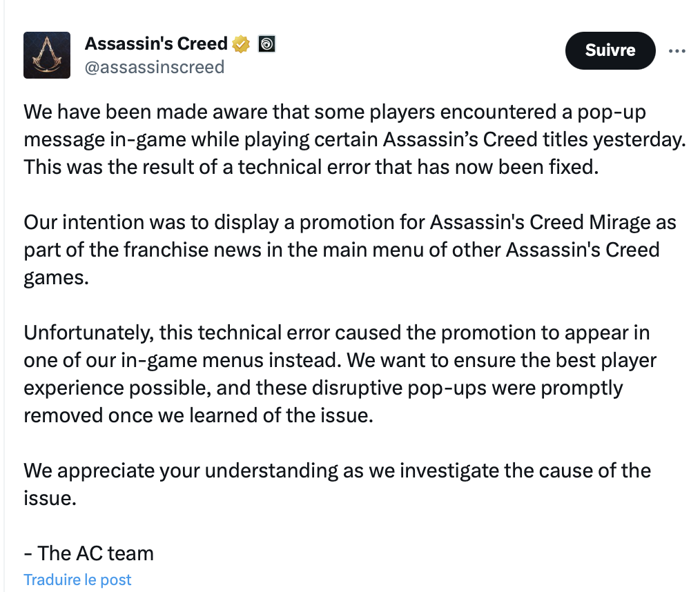Click the Traduire le post link
This screenshot has width=700, height=592.
click(77, 580)
